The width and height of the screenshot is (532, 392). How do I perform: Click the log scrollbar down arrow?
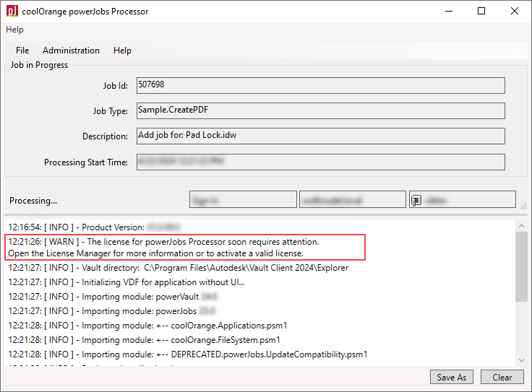(521, 360)
